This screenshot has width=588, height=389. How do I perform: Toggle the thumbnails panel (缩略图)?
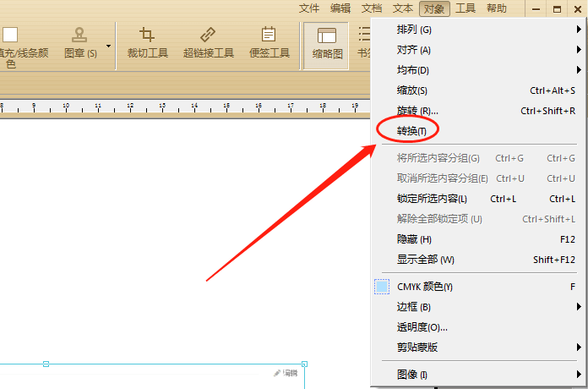coord(327,45)
